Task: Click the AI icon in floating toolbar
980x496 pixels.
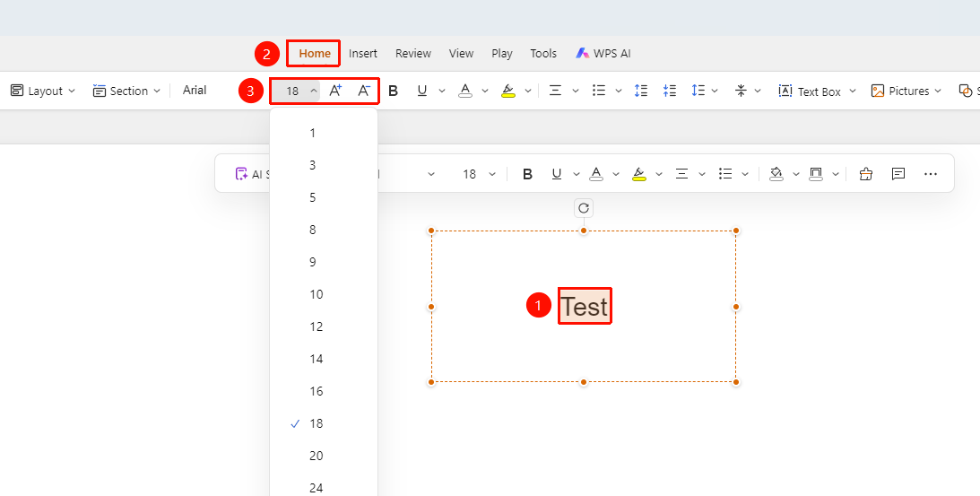Action: click(x=241, y=174)
